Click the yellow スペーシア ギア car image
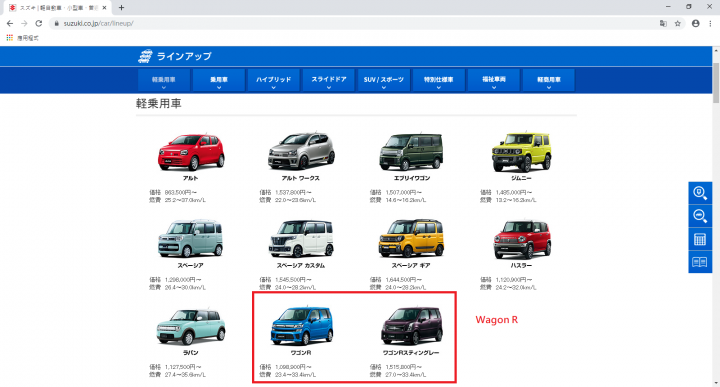This screenshot has height=387, width=720. coord(411,238)
